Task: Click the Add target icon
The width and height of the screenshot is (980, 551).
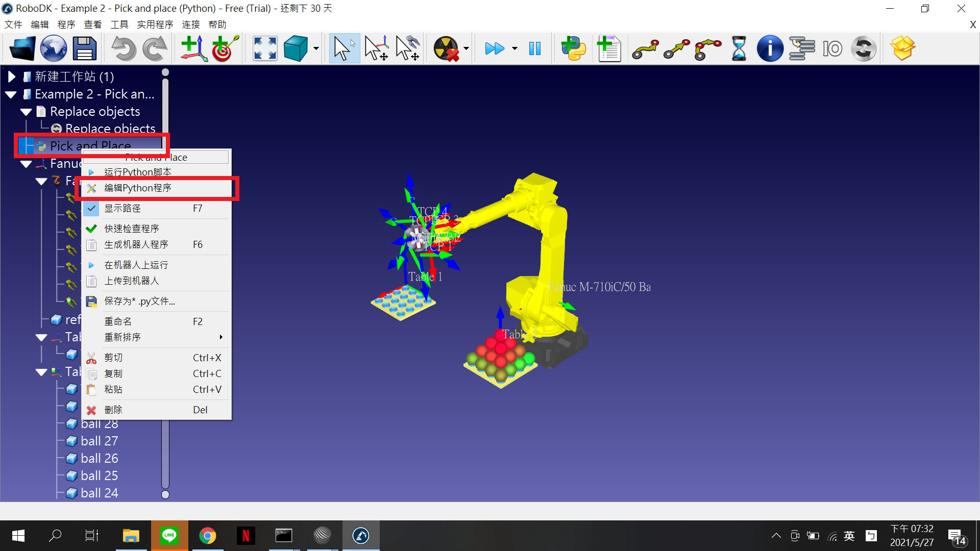Action: 225,49
